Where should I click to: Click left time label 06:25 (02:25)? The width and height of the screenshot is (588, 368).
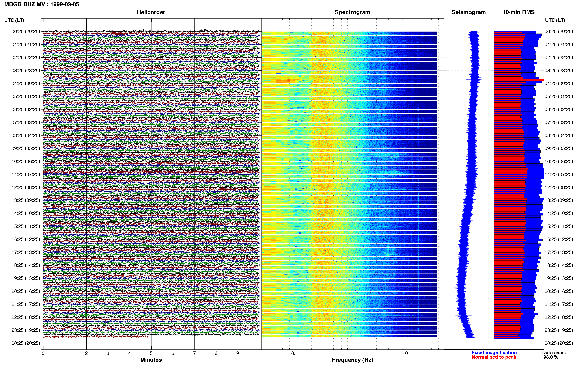point(26,109)
